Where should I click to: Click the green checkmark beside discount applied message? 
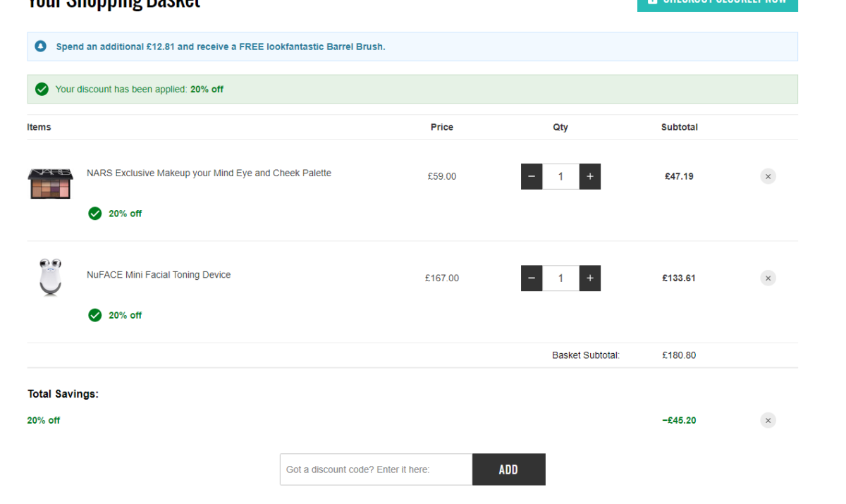42,89
